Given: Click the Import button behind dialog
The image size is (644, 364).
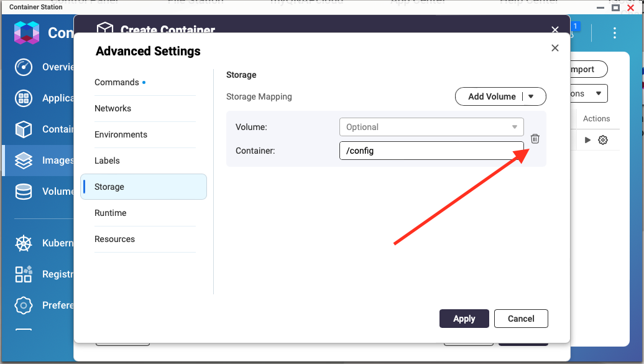Looking at the screenshot, I should pyautogui.click(x=589, y=69).
